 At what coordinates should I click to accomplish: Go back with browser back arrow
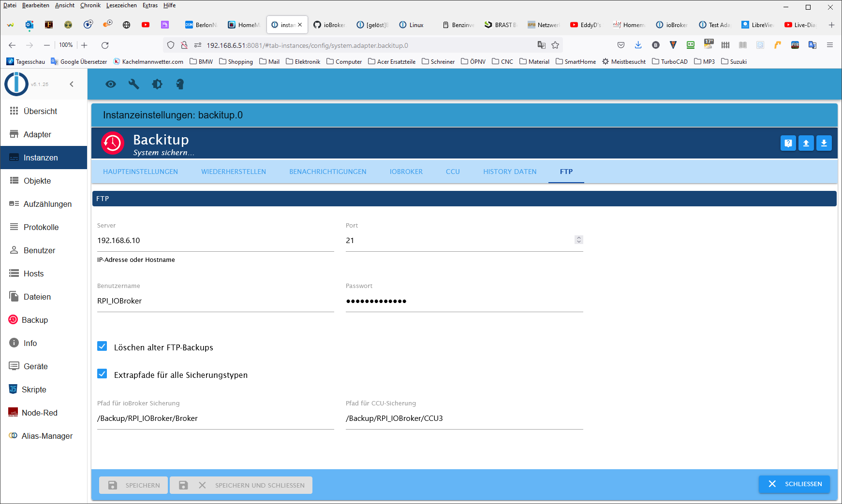pos(12,45)
